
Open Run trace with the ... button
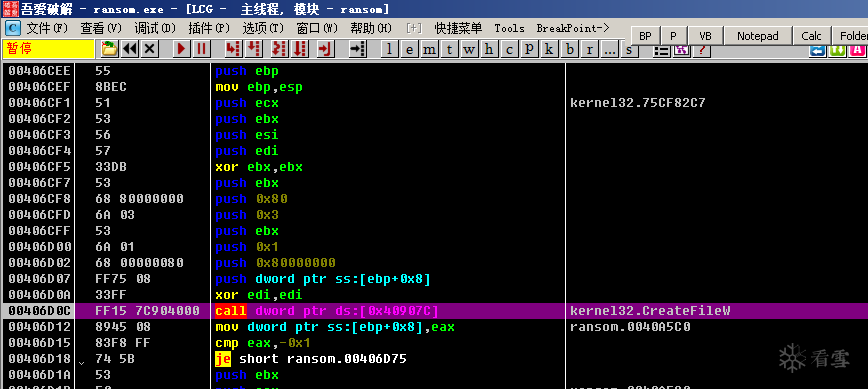click(609, 49)
